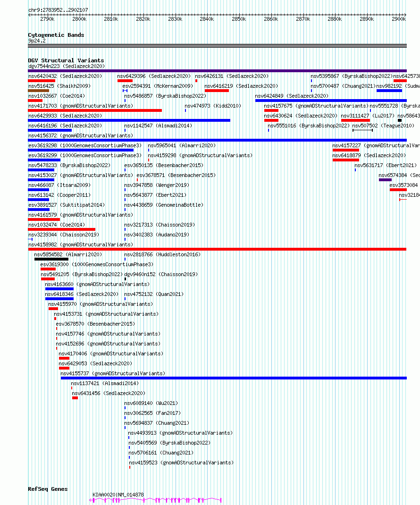Image resolution: width=420 pixels, height=505 pixels.
Task: Click variant label nsv6420432 (Sedlazeck2020)
Action: pos(65,76)
